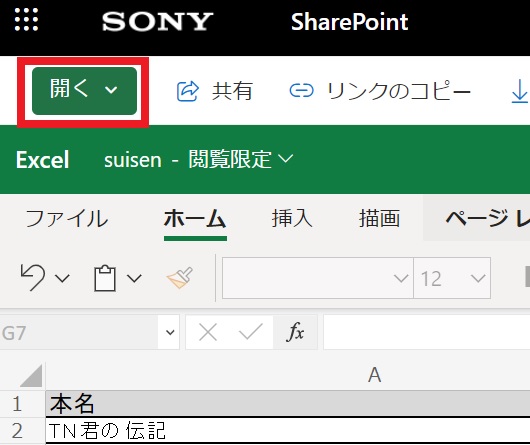The width and height of the screenshot is (530, 445).
Task: Click the select-all corner triangle
Action: click(x=31, y=375)
